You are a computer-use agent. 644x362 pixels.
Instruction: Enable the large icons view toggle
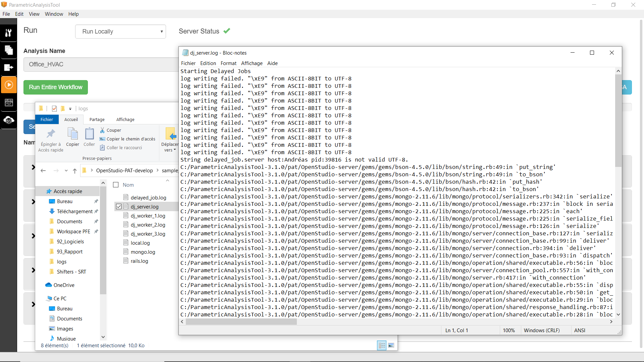click(x=391, y=345)
